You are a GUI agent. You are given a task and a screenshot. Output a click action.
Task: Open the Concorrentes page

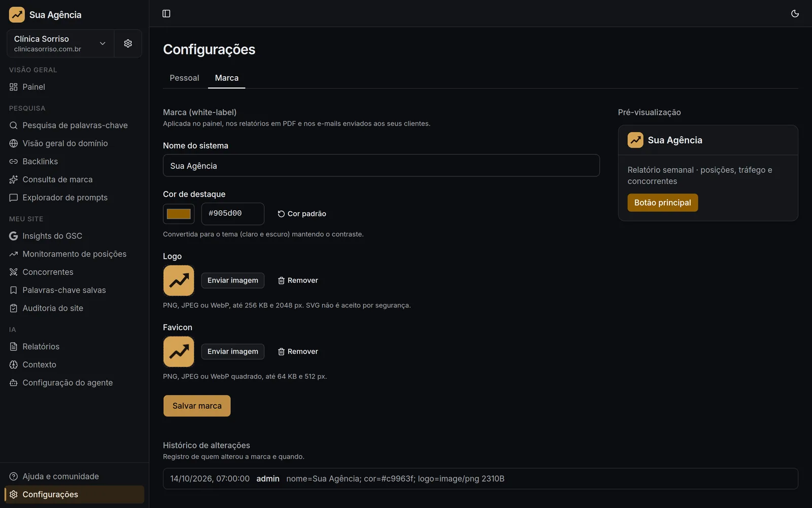[x=74, y=272]
